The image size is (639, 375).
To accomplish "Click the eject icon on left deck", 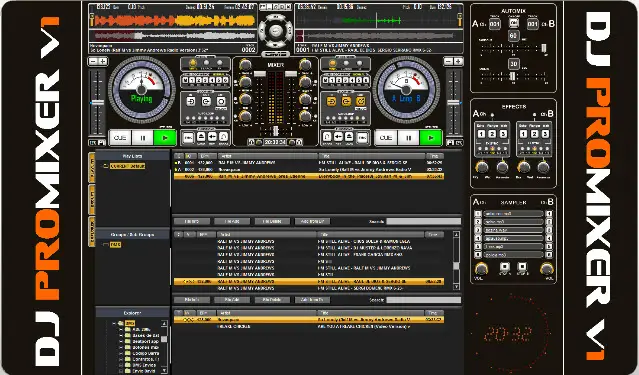I will (201, 137).
